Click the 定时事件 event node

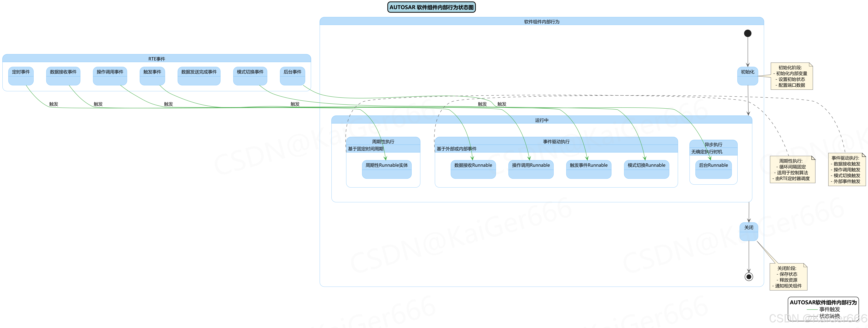pos(21,76)
